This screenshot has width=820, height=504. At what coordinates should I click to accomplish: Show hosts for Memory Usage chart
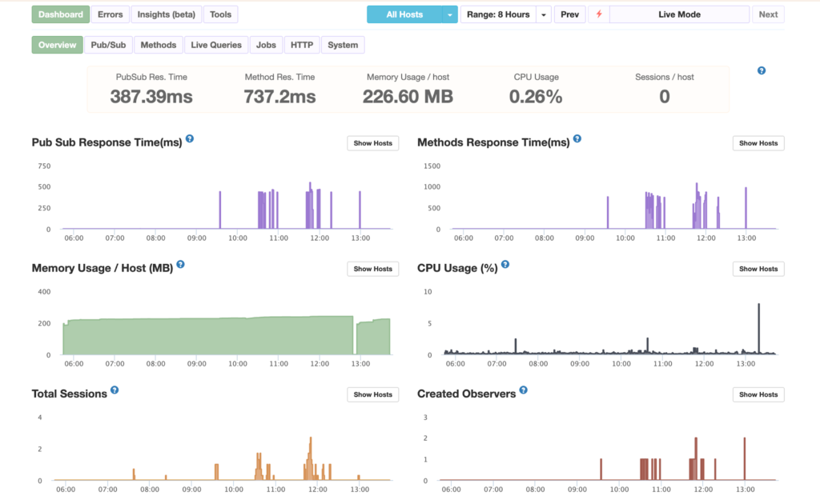pyautogui.click(x=372, y=269)
